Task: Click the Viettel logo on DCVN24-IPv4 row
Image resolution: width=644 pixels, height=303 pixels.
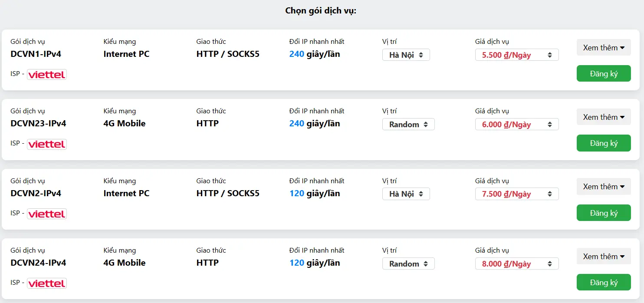Action: click(46, 283)
